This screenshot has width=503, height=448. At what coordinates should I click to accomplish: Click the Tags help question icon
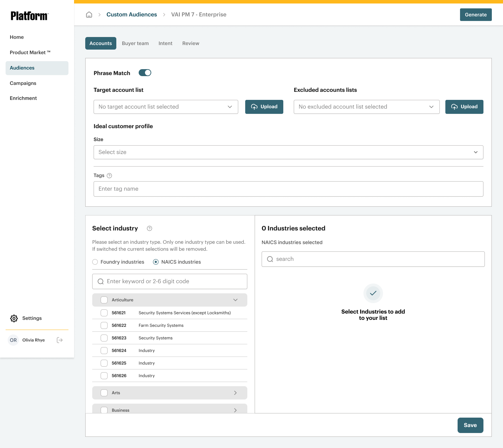point(109,176)
